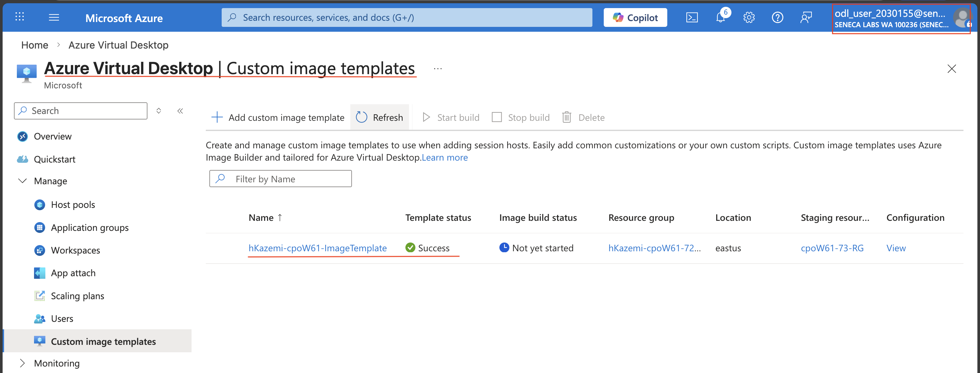This screenshot has width=980, height=373.
Task: Open the Learn more link
Action: tap(445, 157)
